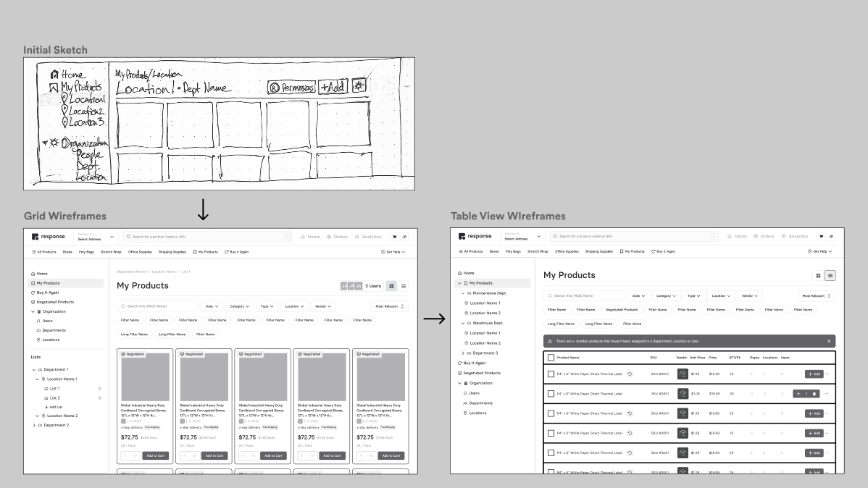This screenshot has width=868, height=488.
Task: Open Date filter dropdown in Grid Wireframes
Action: pyautogui.click(x=212, y=306)
